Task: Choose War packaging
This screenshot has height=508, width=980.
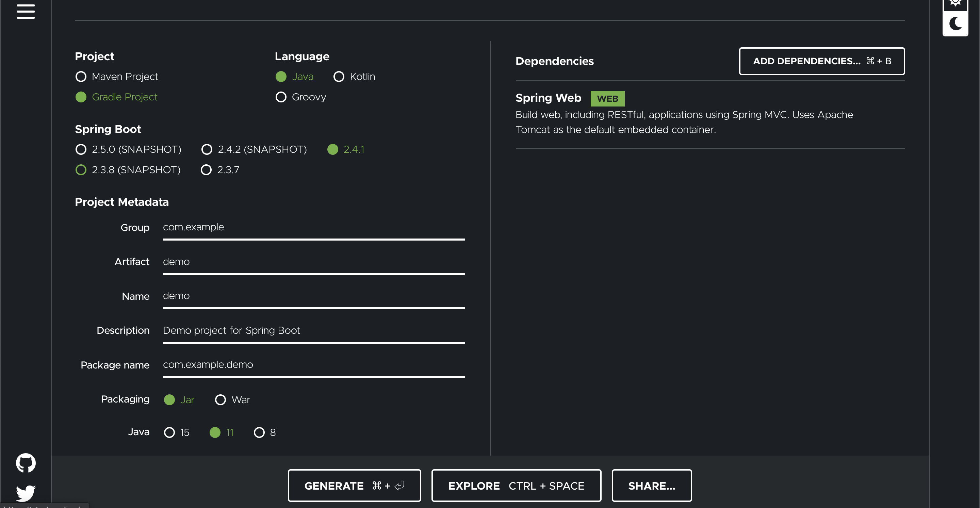Action: coord(220,399)
